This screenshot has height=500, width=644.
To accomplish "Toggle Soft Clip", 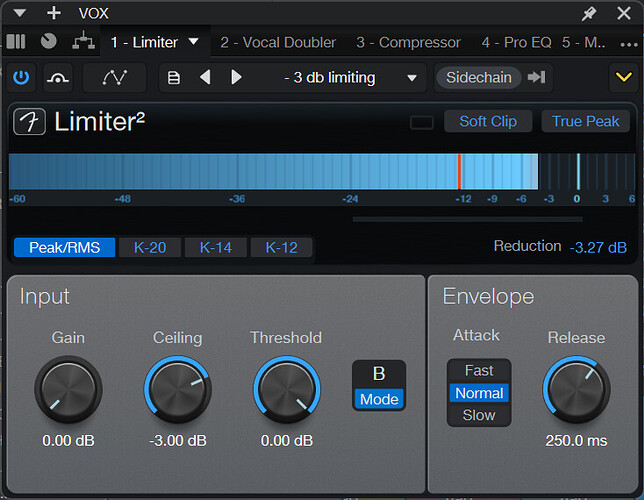I will point(488,121).
